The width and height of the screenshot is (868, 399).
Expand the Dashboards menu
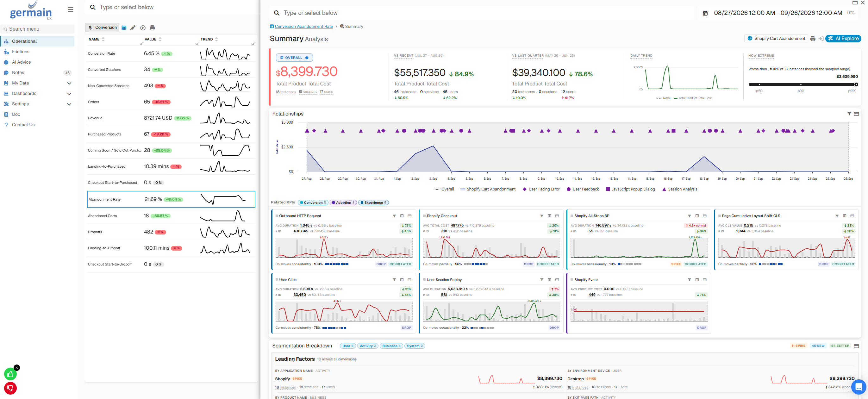point(69,94)
